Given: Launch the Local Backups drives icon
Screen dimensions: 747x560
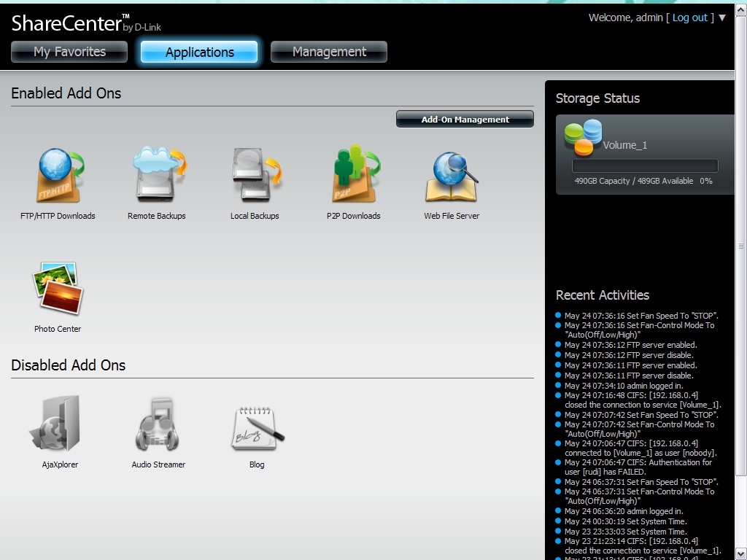Looking at the screenshot, I should [x=257, y=174].
